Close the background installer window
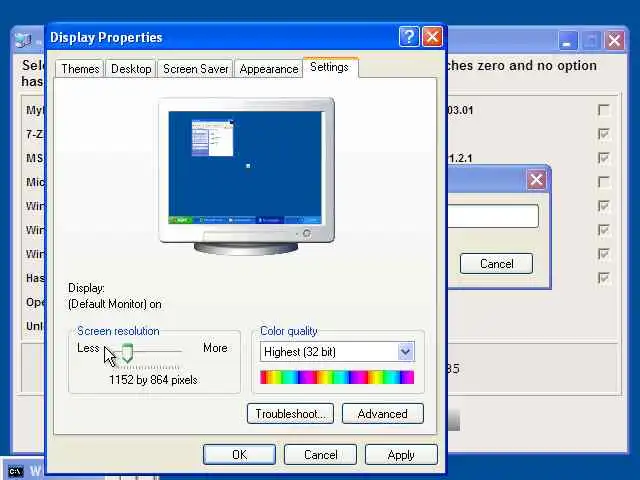Screen dimensions: 640x480 point(615,40)
